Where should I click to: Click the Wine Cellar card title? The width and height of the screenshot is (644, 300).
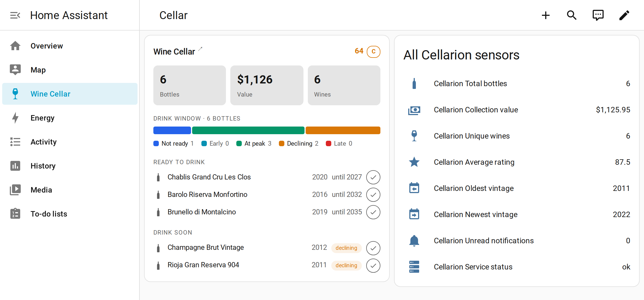tap(174, 52)
